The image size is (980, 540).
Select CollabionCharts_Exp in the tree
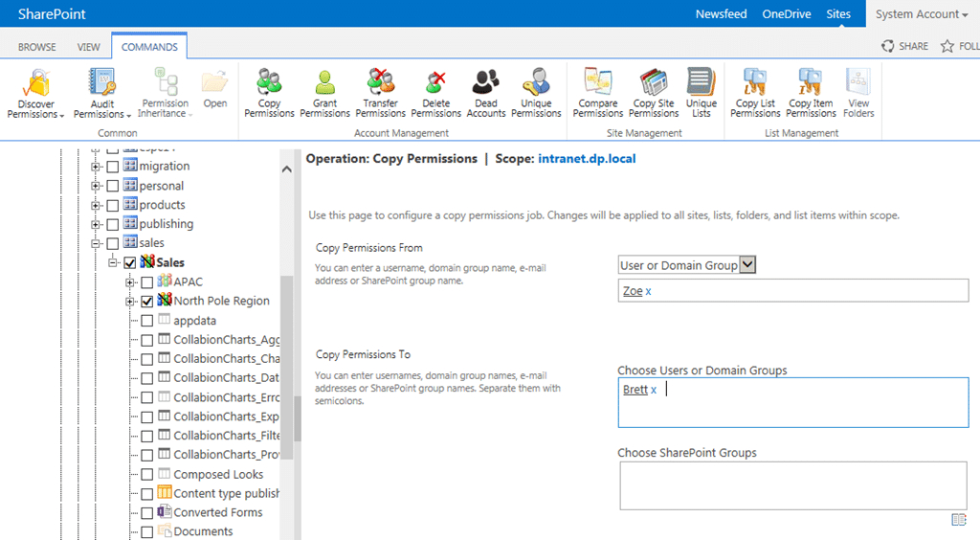pos(226,416)
